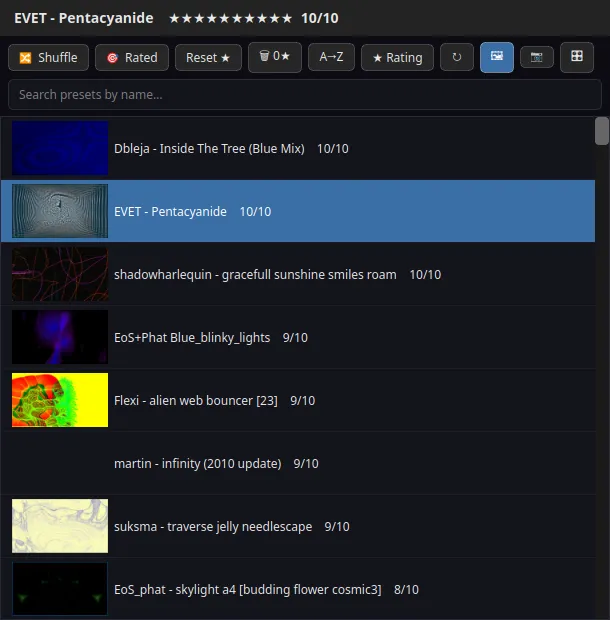Select "EoS+Phat Blue_blinky_lights" preset

(x=192, y=337)
